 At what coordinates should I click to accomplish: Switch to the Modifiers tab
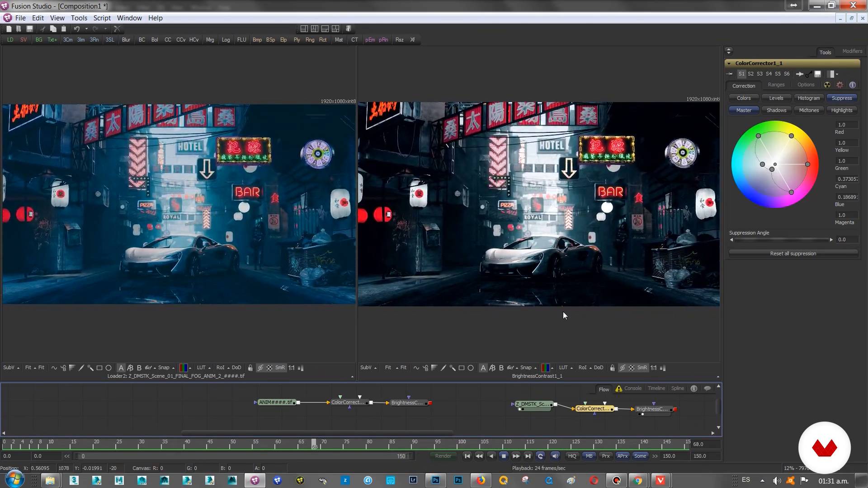tap(852, 51)
